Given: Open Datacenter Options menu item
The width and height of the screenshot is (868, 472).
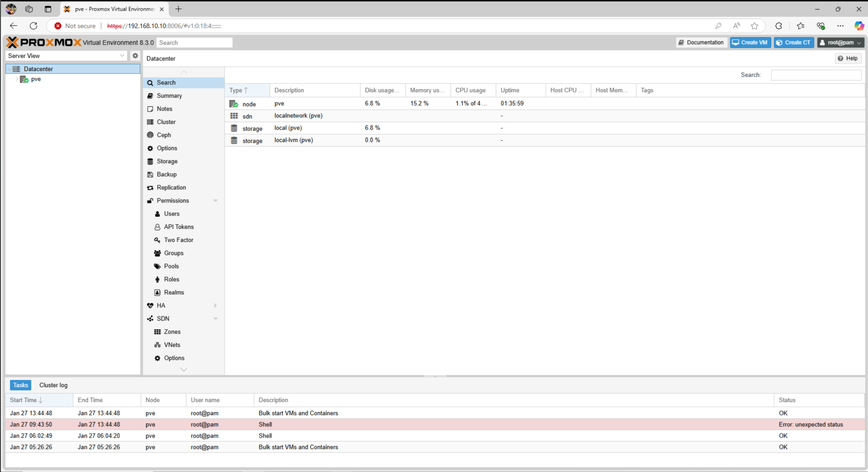Looking at the screenshot, I should click(183, 148).
